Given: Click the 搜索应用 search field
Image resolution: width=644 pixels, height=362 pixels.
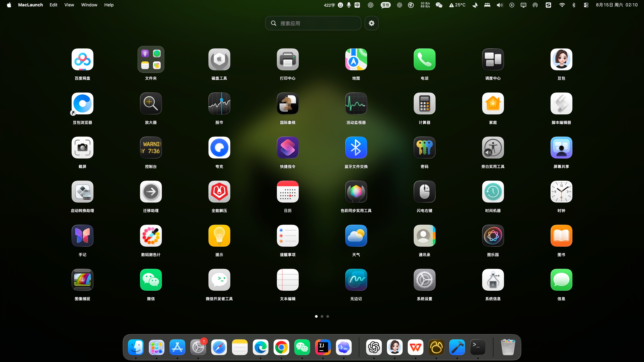Looking at the screenshot, I should click(313, 23).
